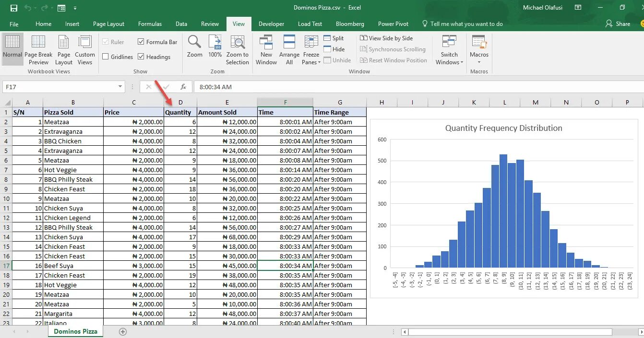
Task: Open the Developer tab
Action: [x=271, y=24]
